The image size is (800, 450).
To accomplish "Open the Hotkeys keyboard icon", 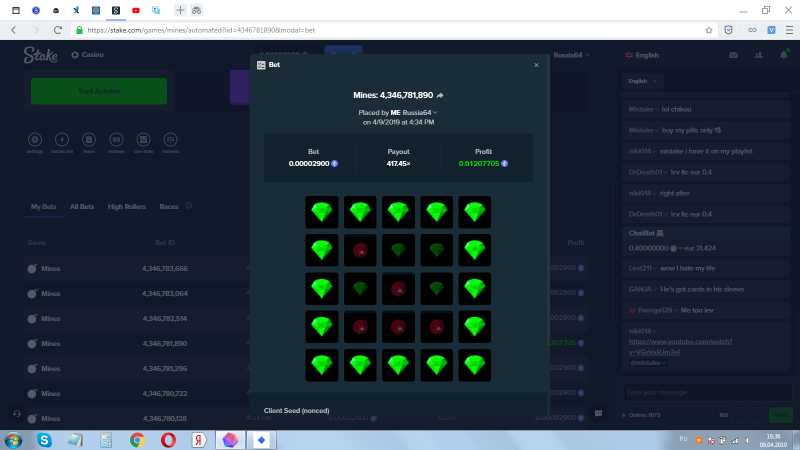I will (116, 139).
